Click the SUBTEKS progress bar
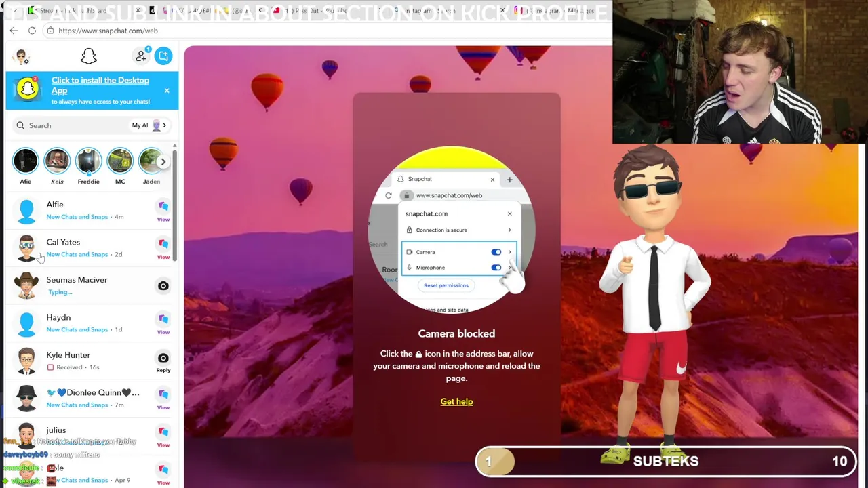This screenshot has width=868, height=488. pos(667,462)
